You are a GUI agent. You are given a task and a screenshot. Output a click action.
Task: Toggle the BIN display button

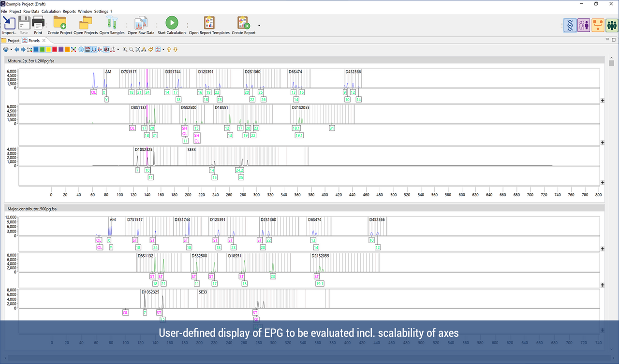pos(88,49)
